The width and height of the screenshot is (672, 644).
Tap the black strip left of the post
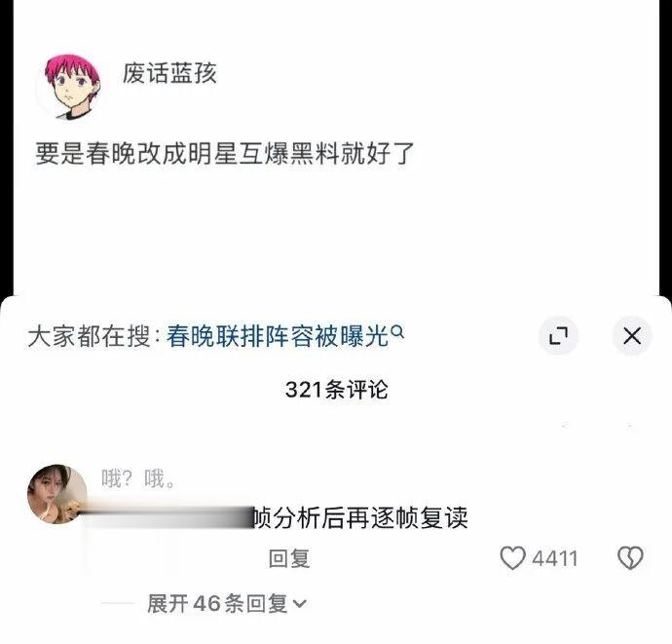(7, 148)
